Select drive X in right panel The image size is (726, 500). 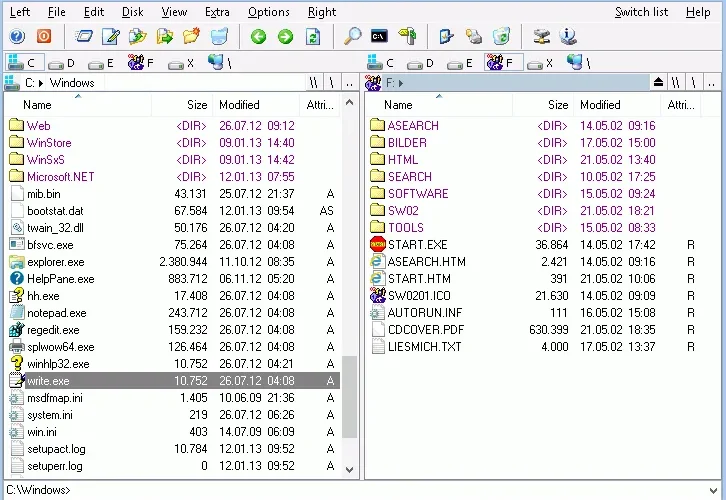[x=540, y=63]
